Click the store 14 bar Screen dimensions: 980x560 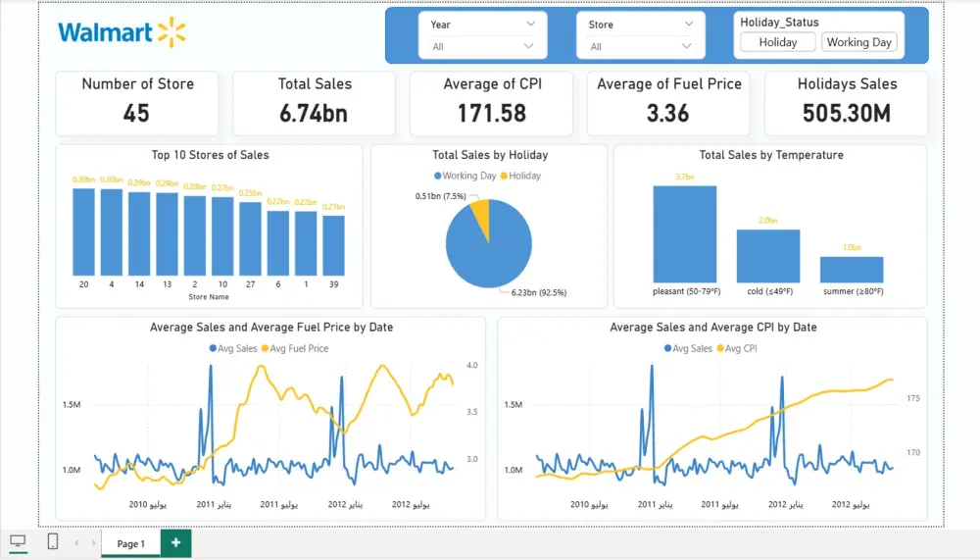(x=139, y=234)
